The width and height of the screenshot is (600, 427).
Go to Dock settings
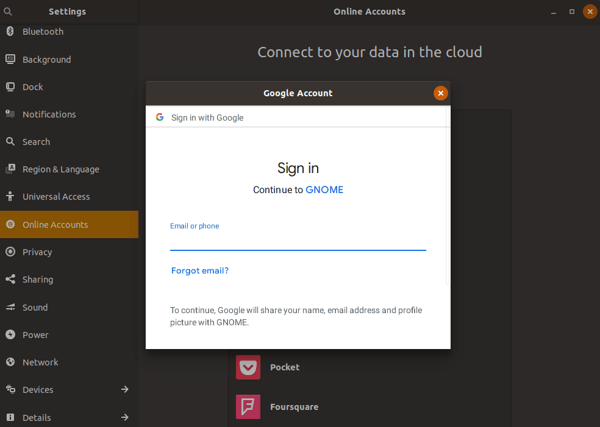(x=69, y=87)
